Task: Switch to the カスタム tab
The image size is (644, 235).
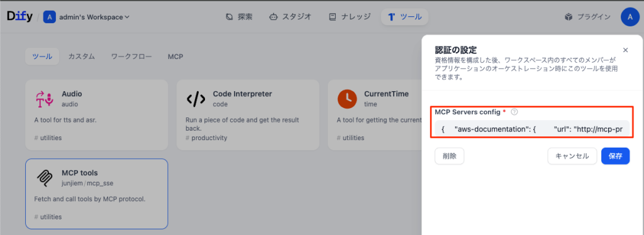Action: tap(81, 57)
